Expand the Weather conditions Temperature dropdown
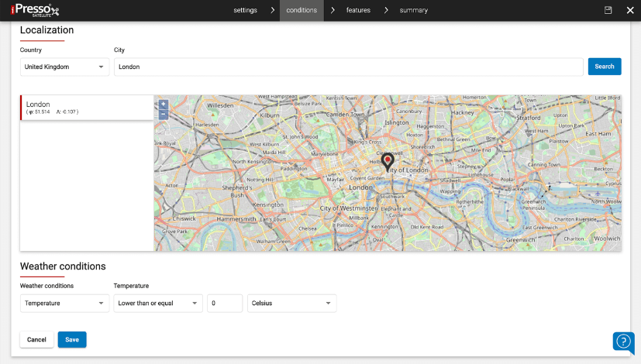641x364 pixels. [x=64, y=304]
